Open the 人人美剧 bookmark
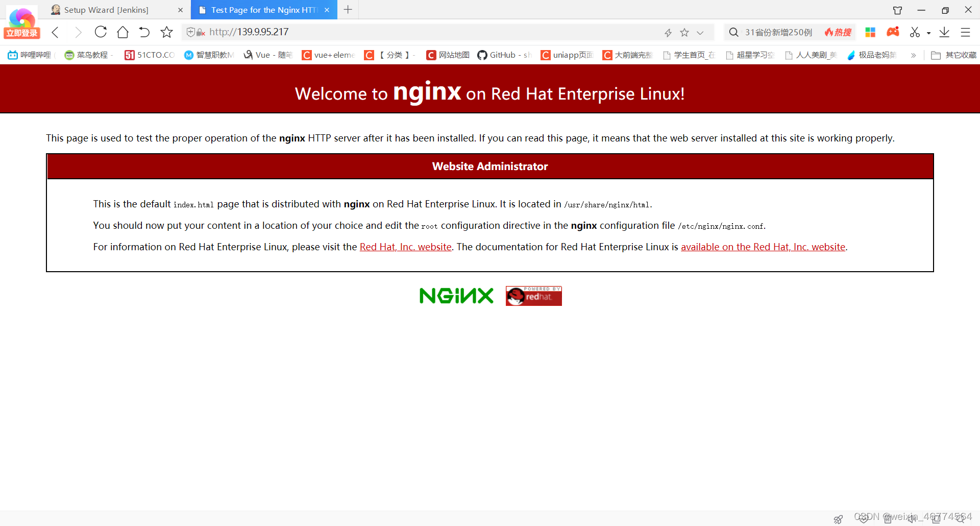Image resolution: width=980 pixels, height=526 pixels. 811,55
